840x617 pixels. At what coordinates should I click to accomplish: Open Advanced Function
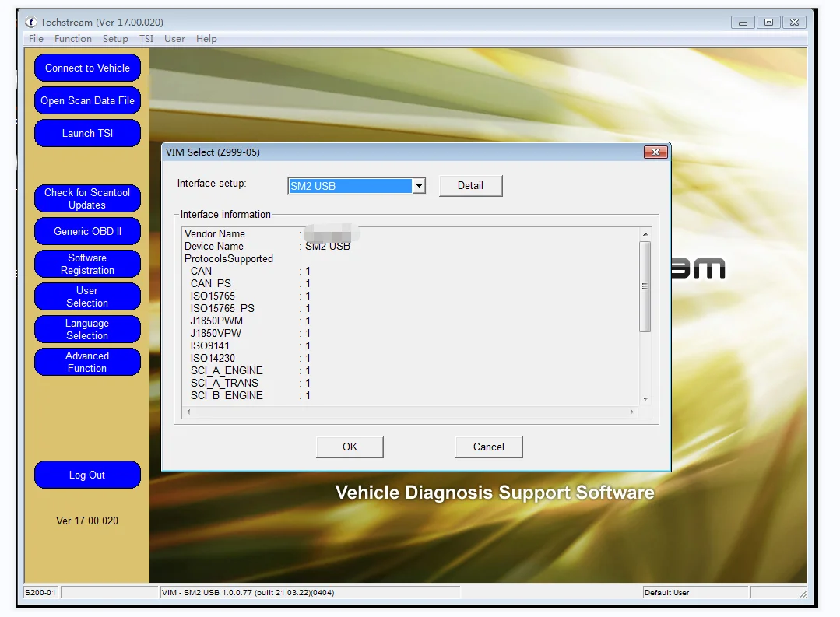[x=87, y=362]
